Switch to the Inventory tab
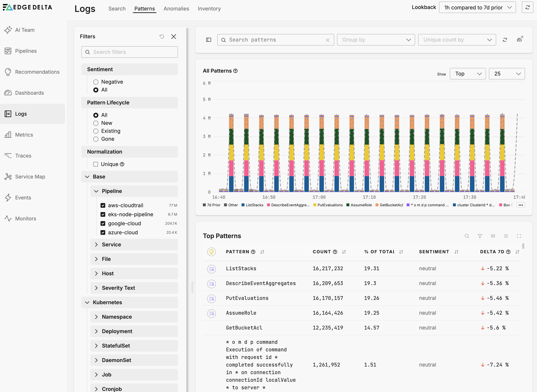 pos(209,9)
